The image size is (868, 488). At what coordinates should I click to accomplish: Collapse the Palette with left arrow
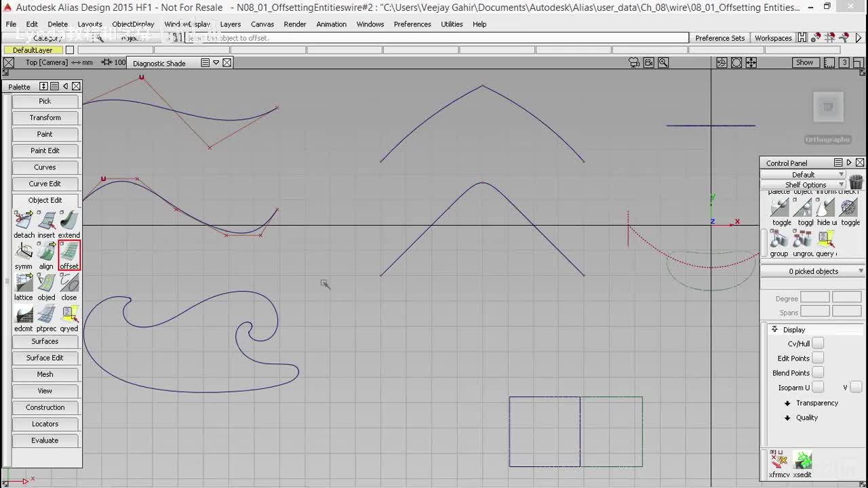(65, 86)
